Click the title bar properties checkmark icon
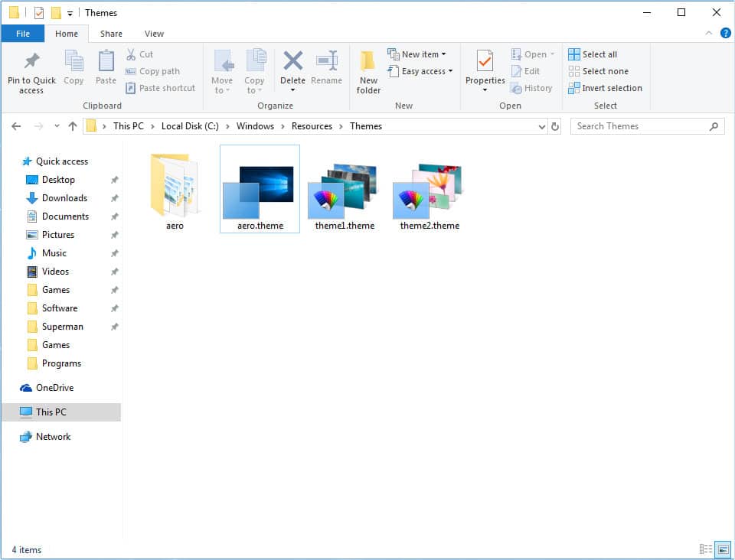Viewport: 735px width, 560px height. click(39, 13)
